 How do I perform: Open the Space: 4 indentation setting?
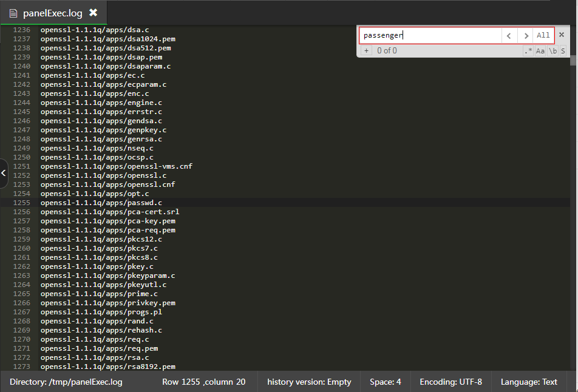(386, 382)
